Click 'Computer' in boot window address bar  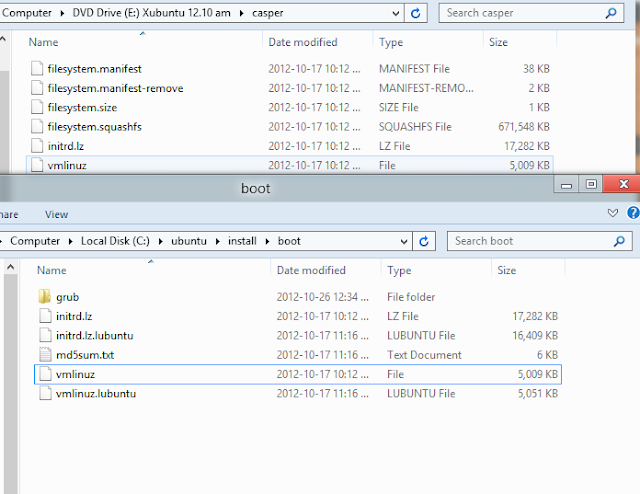tap(35, 241)
